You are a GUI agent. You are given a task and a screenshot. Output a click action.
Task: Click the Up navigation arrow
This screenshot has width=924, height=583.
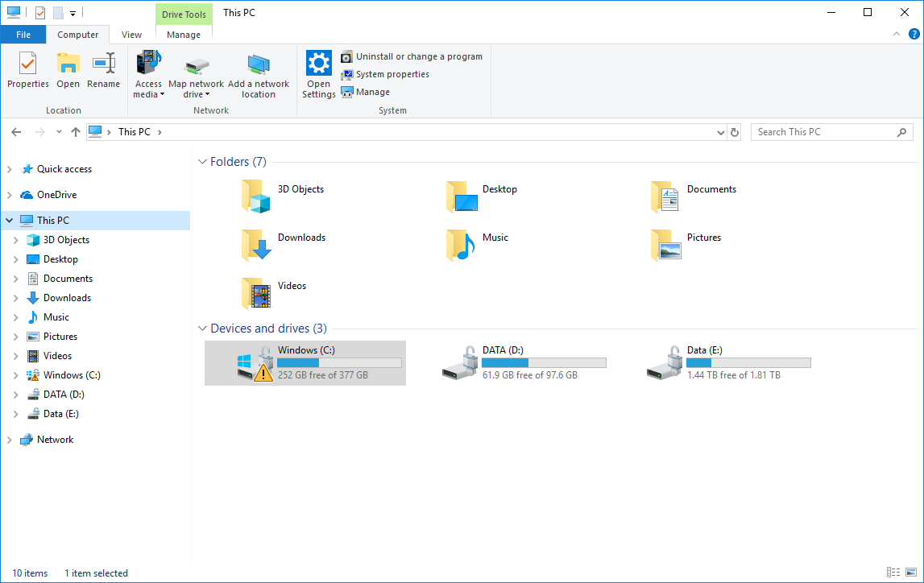coord(75,131)
